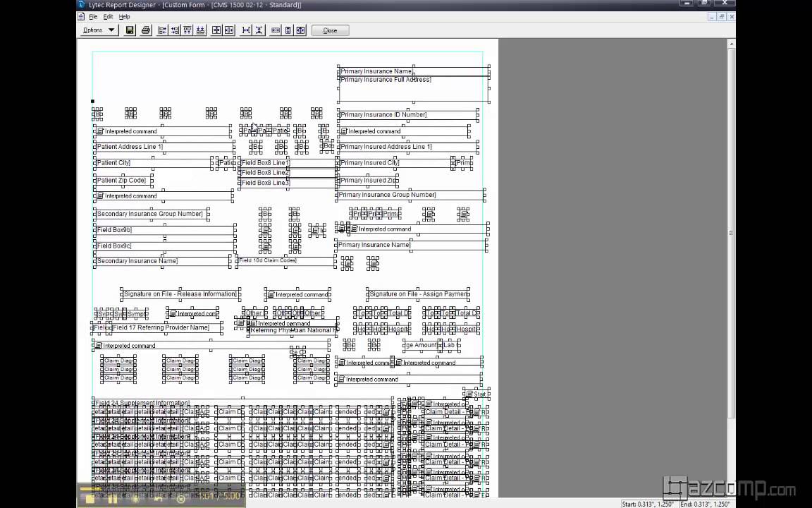Open the File menu

point(93,17)
